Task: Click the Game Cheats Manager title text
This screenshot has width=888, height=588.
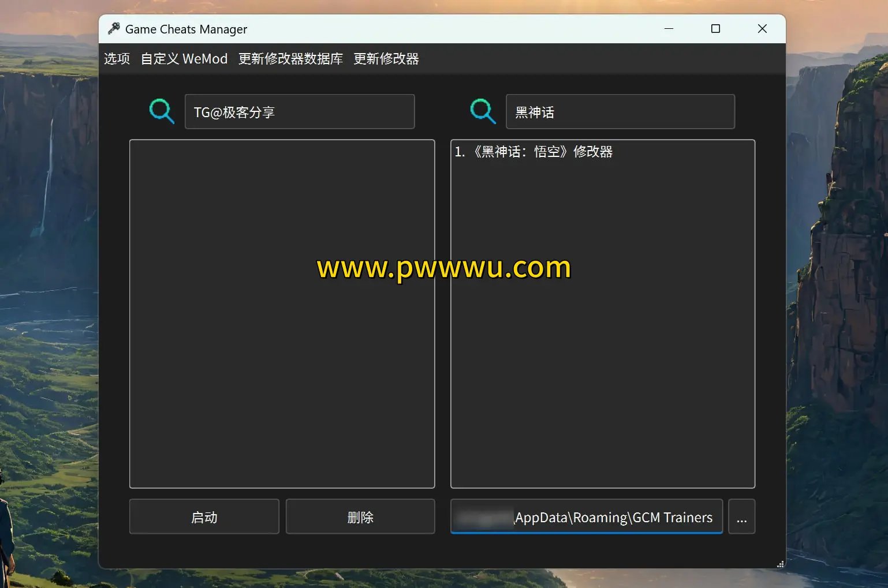Action: tap(186, 29)
